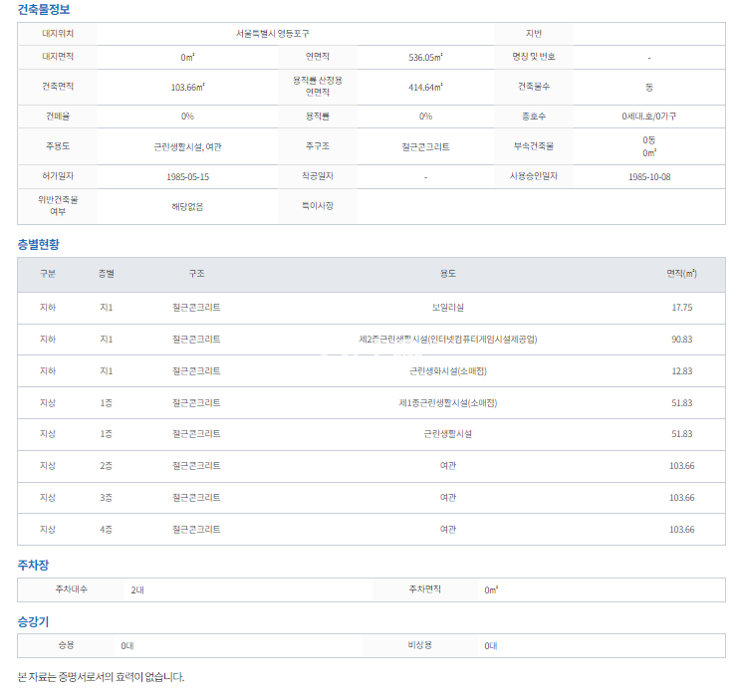
Task: Click the 해당없음 violation status cell
Action: pyautogui.click(x=187, y=206)
